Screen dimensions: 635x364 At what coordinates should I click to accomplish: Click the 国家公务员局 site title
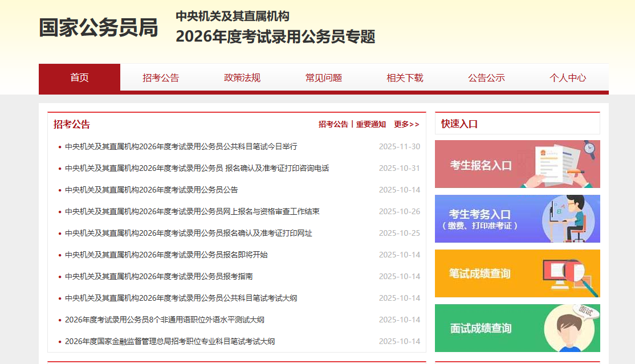[x=99, y=28]
